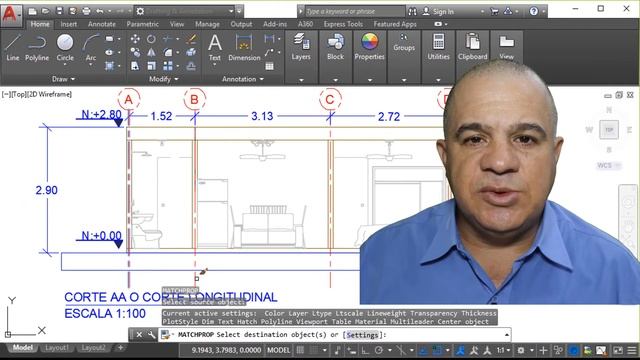Open the Insert ribbon tab
The width and height of the screenshot is (640, 360).
click(68, 24)
